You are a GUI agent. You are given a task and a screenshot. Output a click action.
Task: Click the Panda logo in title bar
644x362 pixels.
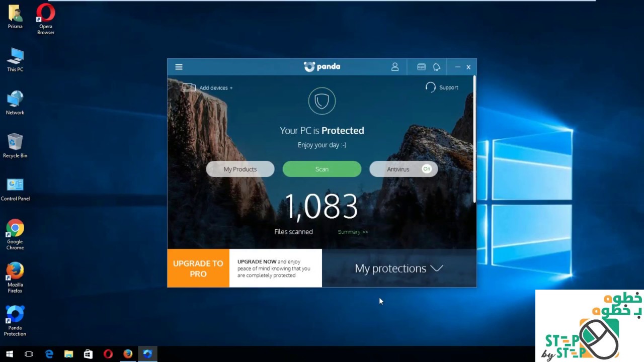point(322,67)
